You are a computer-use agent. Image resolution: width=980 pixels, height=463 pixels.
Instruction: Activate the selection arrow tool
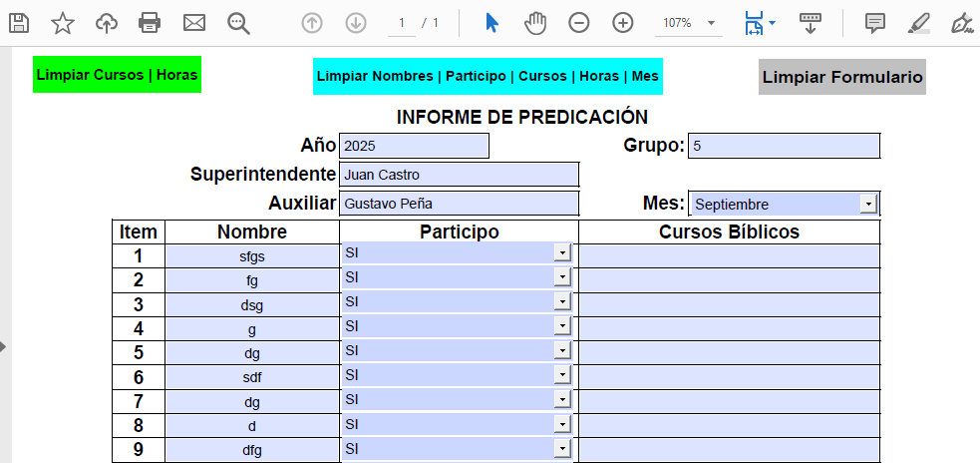pyautogui.click(x=491, y=23)
